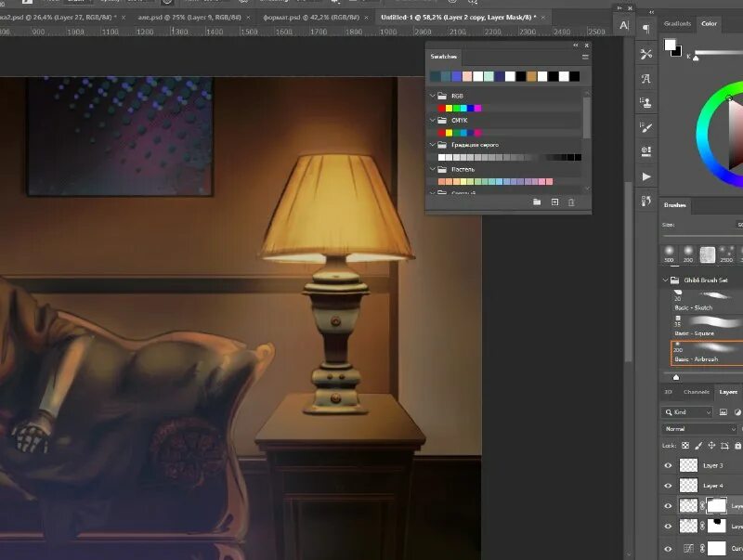Click the pixel layer filter icon
Image resolution: width=743 pixels, height=560 pixels.
point(723,412)
